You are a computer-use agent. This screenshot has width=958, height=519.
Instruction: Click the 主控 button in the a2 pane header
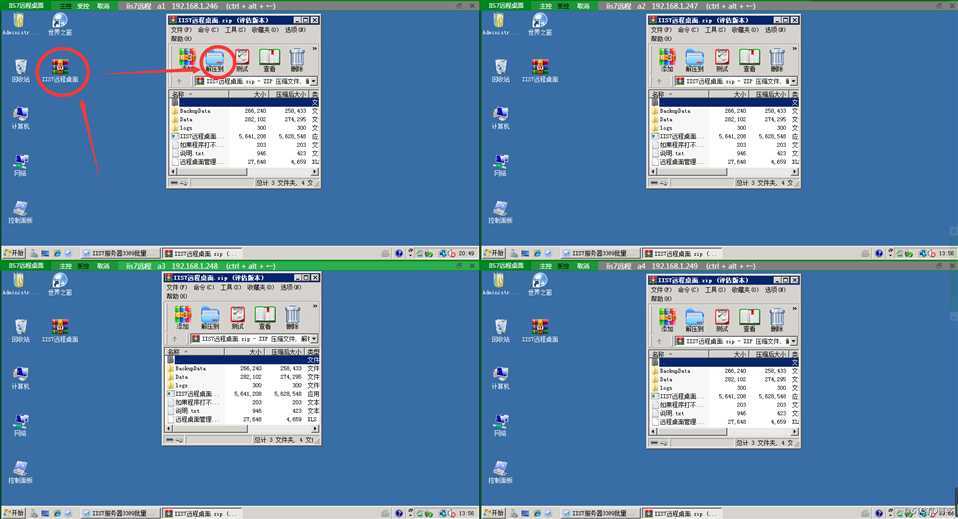click(x=546, y=6)
